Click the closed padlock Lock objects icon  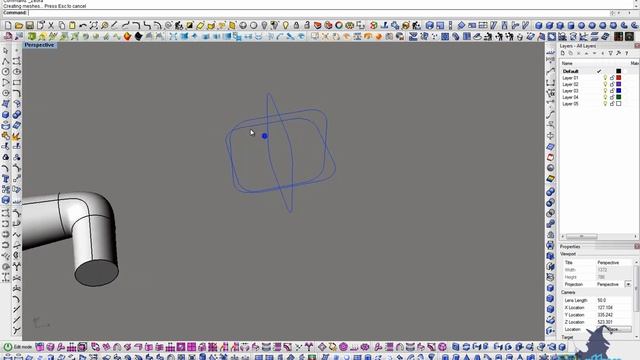(x=296, y=25)
